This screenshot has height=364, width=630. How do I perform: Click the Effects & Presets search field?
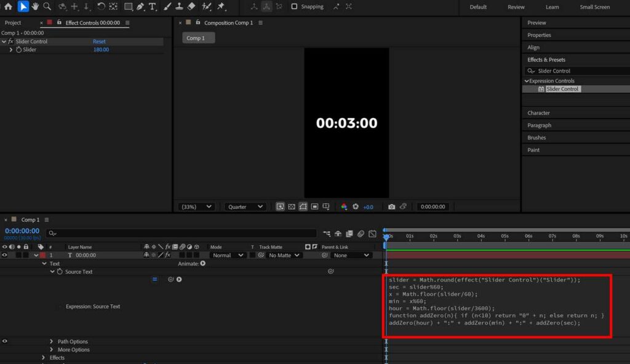(x=577, y=71)
